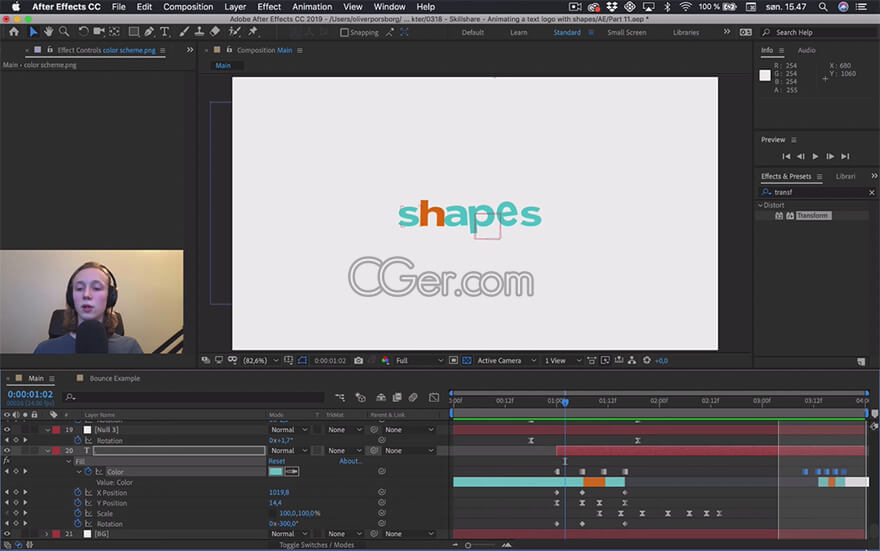Play the composition preview
Viewport: 880px width, 551px height.
[815, 157]
